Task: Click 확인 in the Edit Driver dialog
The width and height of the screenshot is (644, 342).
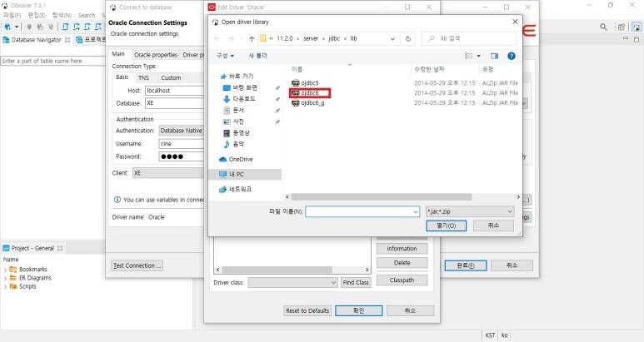Action: tap(358, 311)
